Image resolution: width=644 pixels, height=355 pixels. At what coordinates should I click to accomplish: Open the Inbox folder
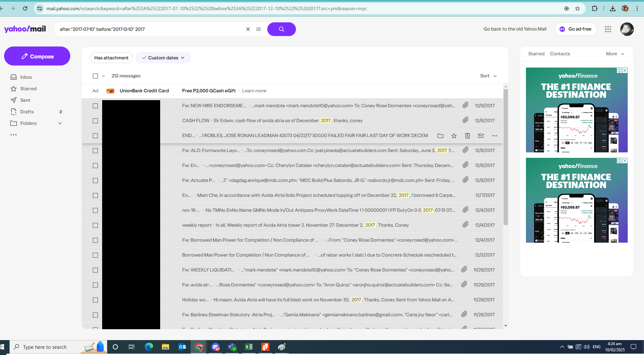(x=26, y=77)
